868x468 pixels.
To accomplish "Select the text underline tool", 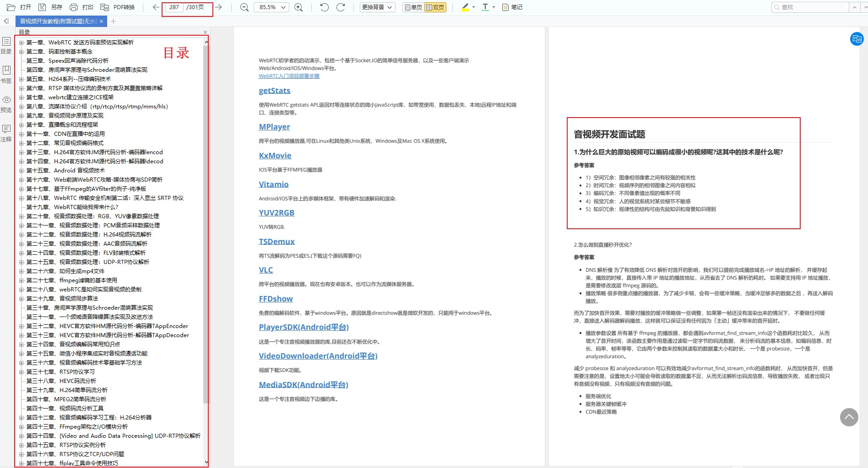I will pyautogui.click(x=485, y=7).
